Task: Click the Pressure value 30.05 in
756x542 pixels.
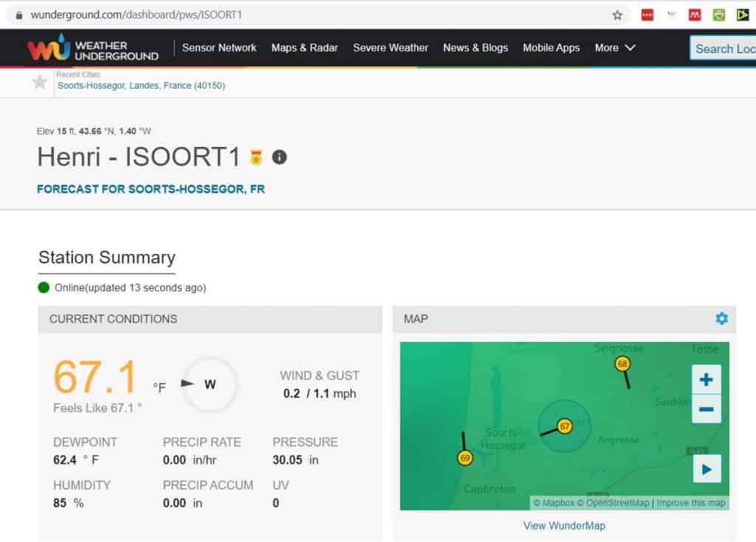Action: [295, 460]
